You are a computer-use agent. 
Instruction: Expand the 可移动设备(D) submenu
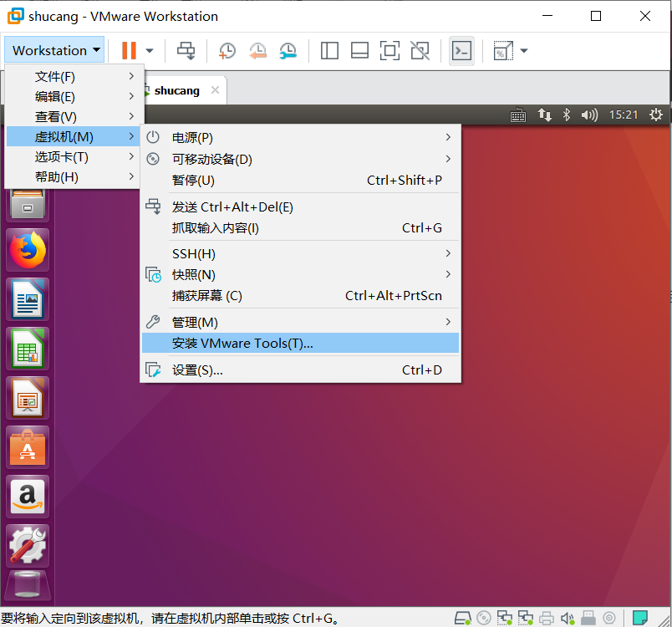(300, 159)
